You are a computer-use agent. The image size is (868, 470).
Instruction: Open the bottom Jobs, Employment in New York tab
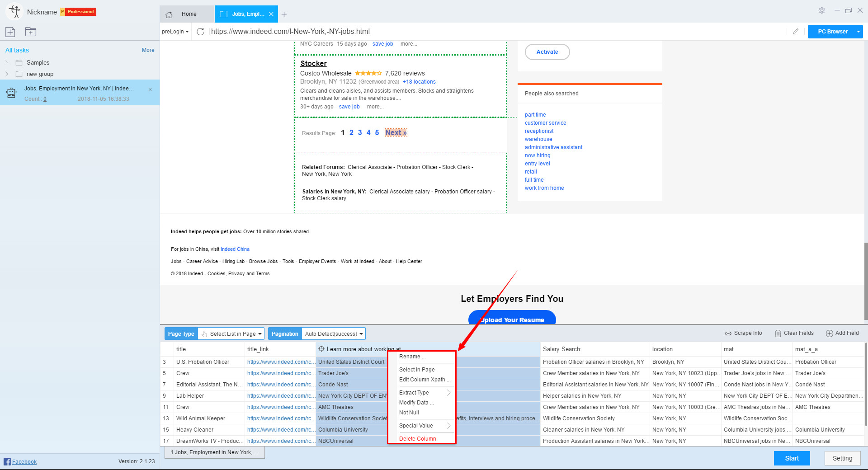coord(215,452)
